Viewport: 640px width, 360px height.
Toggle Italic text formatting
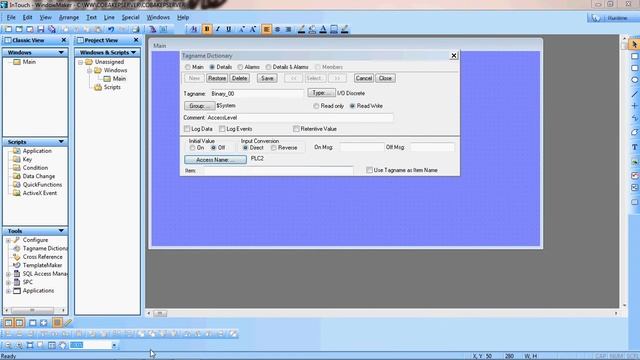[x=218, y=29]
